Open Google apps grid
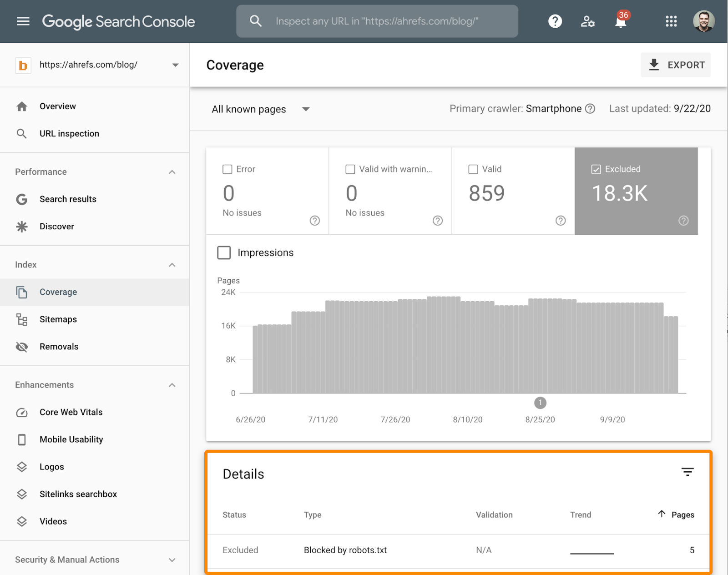The image size is (728, 575). (x=671, y=21)
